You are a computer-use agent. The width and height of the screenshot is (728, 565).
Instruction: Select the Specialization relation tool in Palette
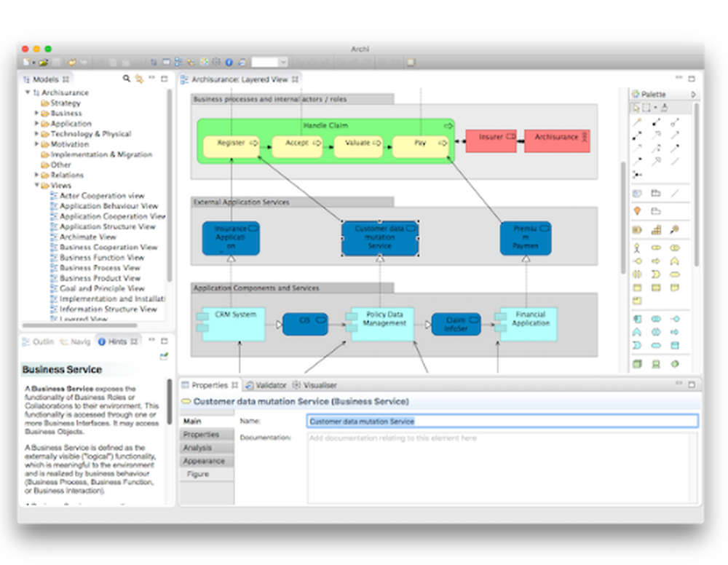(x=656, y=162)
